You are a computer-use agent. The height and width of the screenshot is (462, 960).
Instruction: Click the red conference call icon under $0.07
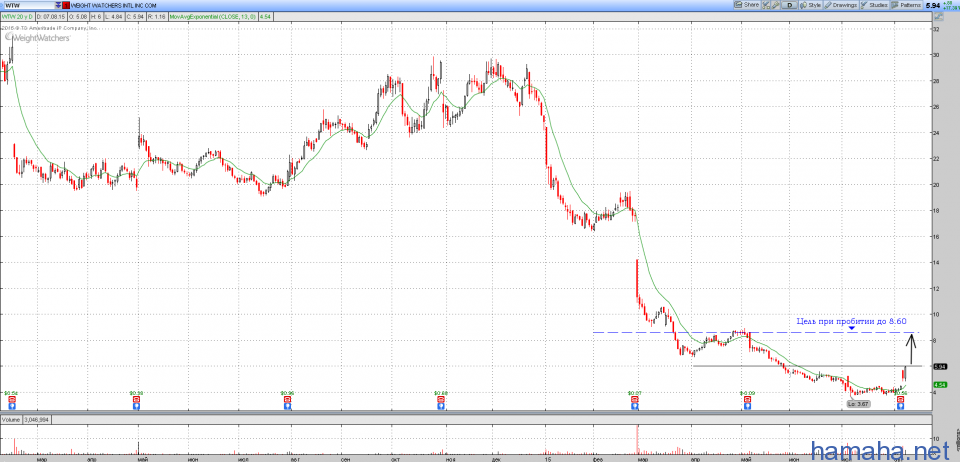tap(634, 398)
